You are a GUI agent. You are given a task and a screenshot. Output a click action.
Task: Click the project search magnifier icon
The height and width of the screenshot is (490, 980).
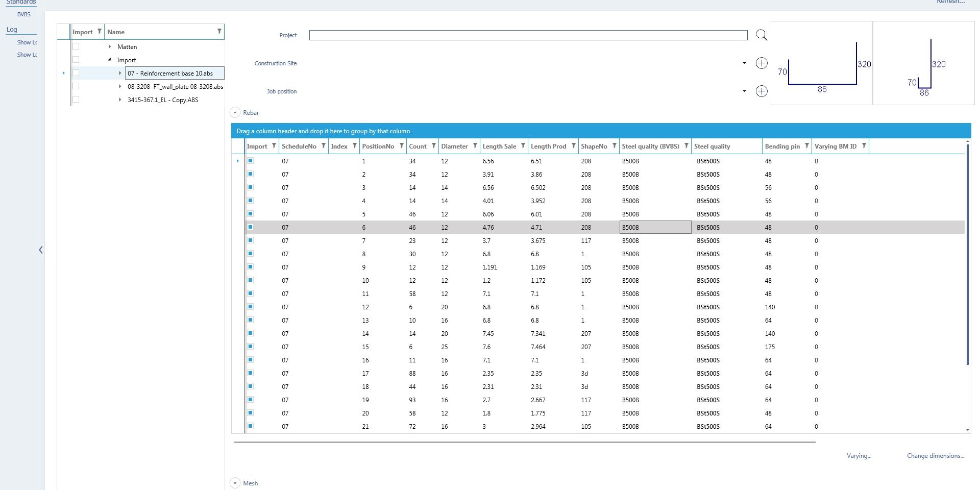(x=761, y=35)
